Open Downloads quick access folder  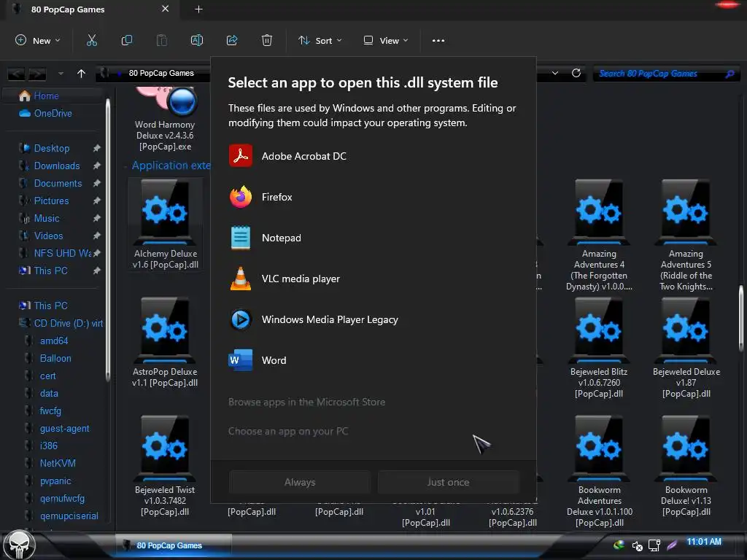coord(57,166)
